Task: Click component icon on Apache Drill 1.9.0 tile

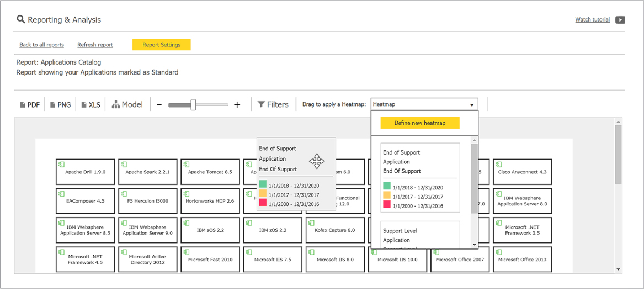Action: point(60,164)
